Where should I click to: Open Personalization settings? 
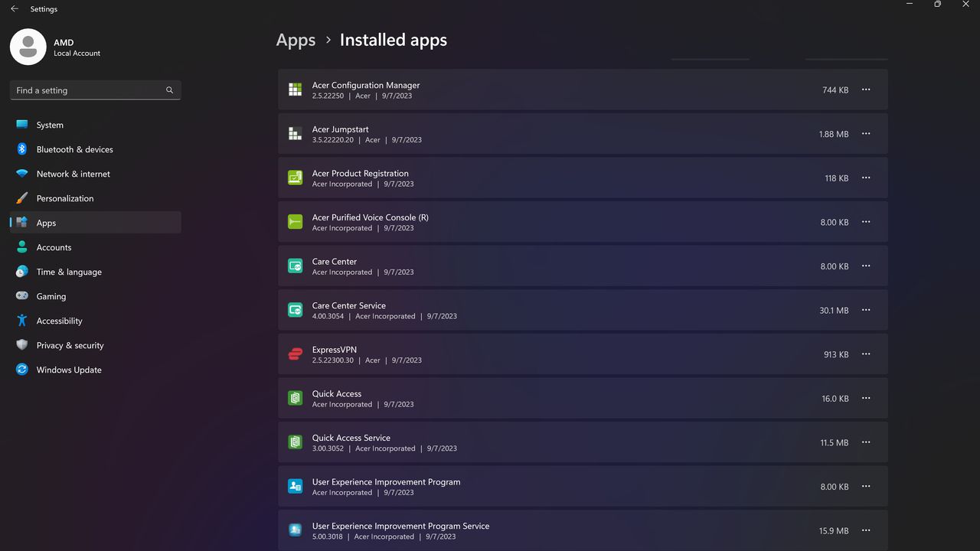[x=96, y=198]
